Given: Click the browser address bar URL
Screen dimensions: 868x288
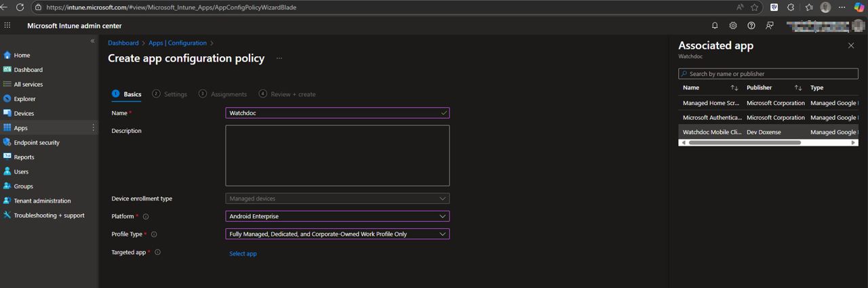Looking at the screenshot, I should [x=171, y=7].
